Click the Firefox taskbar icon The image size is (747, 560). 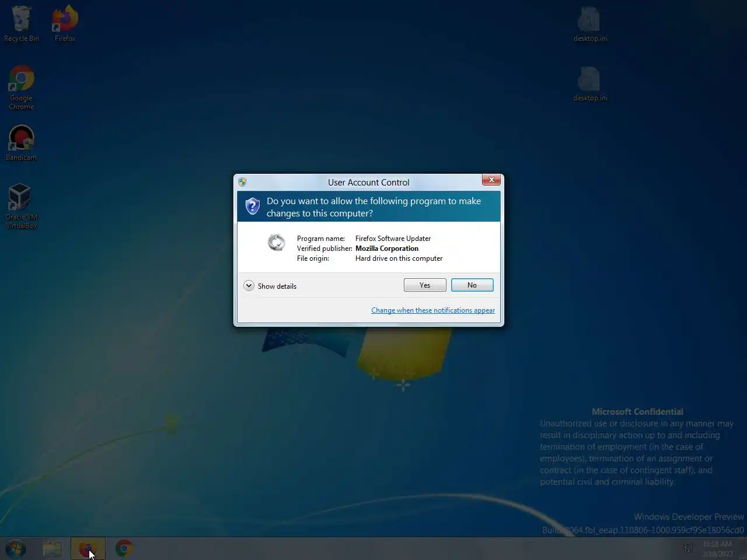88,549
